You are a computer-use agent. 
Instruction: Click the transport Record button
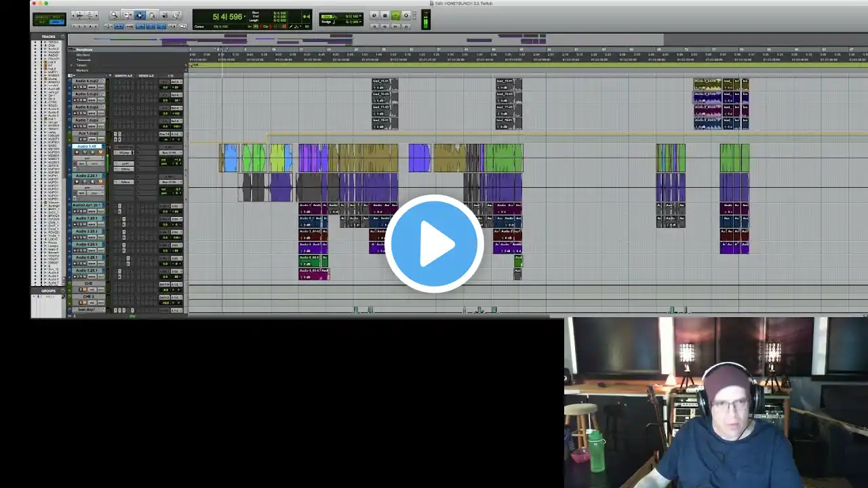click(406, 16)
